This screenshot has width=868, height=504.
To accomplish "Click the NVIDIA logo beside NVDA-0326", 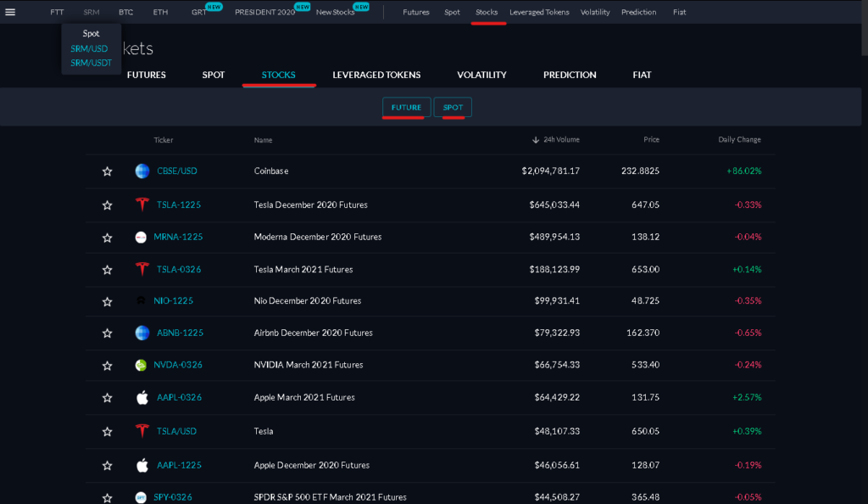I will tap(141, 365).
